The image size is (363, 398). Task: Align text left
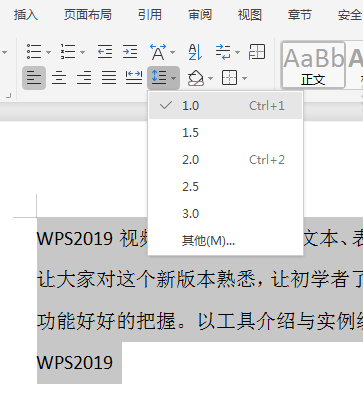coord(34,78)
